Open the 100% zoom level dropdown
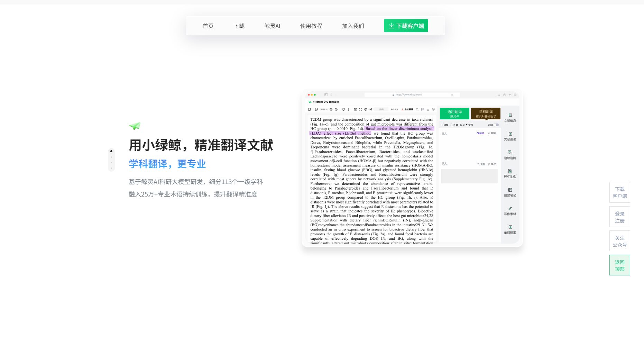This screenshot has height=346, width=644. 323,109
